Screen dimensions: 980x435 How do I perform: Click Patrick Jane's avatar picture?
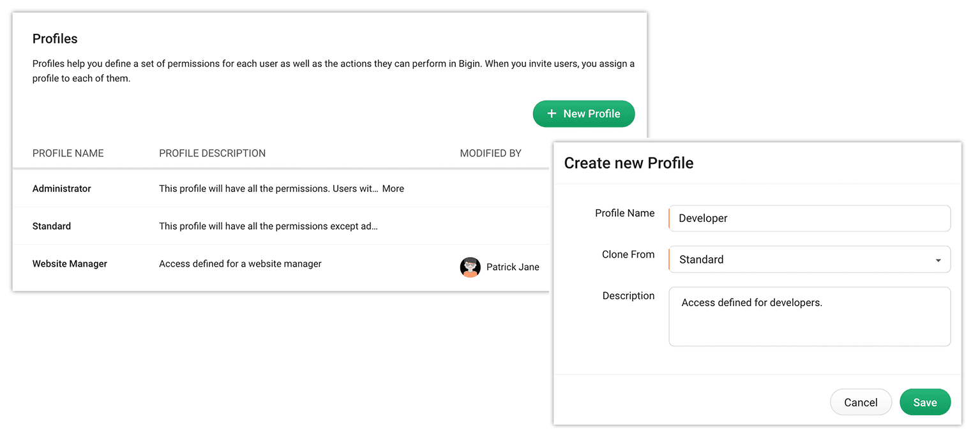[470, 267]
